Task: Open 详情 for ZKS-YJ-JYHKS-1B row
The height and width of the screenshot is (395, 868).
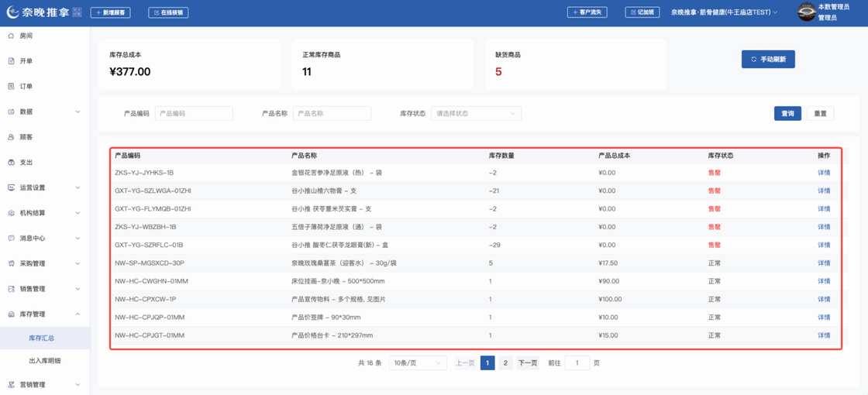Action: [x=824, y=173]
